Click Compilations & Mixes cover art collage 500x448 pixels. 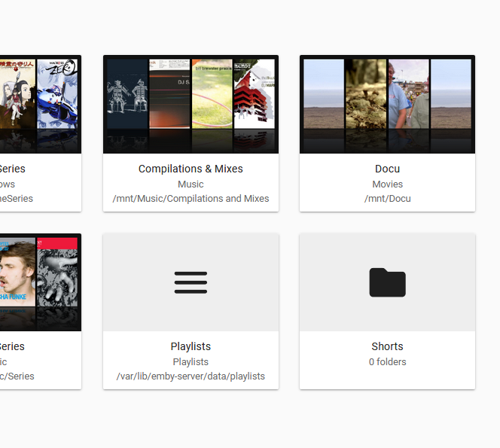click(191, 104)
